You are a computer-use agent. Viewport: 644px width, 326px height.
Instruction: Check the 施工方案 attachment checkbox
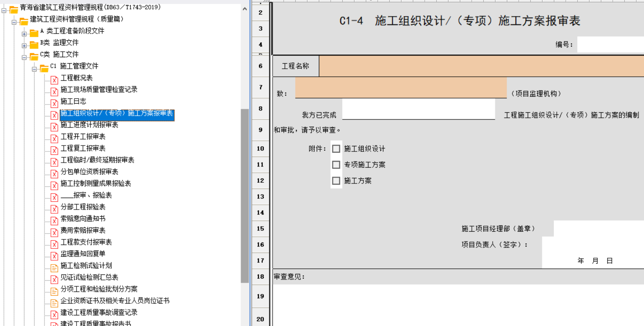coord(336,181)
